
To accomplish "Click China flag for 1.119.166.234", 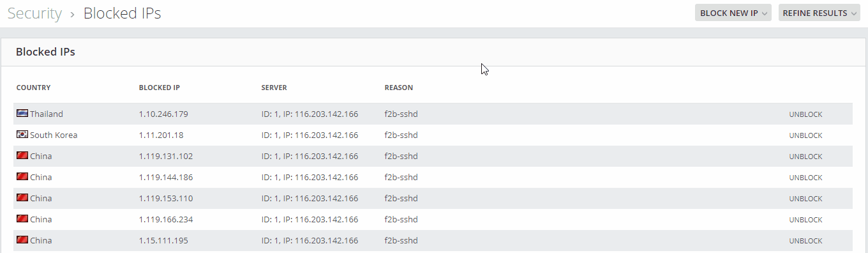I will pos(22,219).
